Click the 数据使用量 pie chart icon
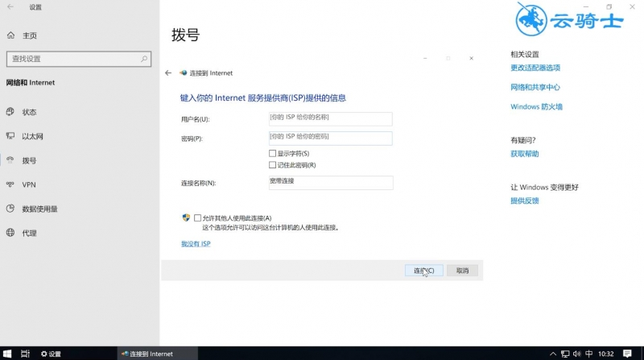 click(10, 209)
